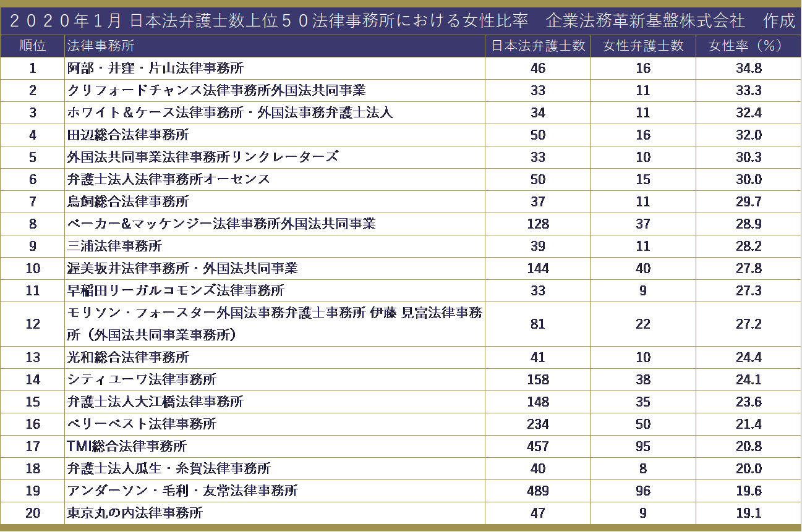Click female lawyer count 95
Screen dimensions: 802x532
click(x=643, y=447)
